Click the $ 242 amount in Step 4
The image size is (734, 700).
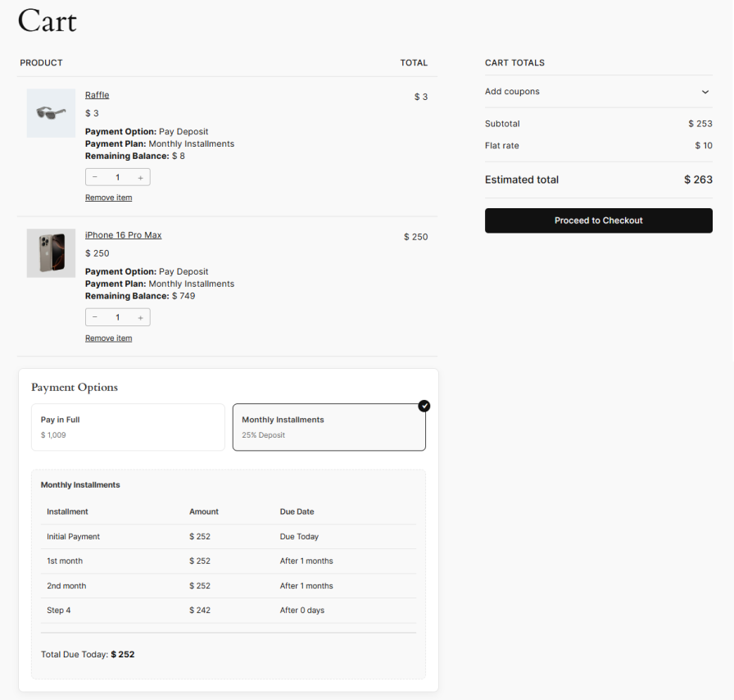click(200, 610)
